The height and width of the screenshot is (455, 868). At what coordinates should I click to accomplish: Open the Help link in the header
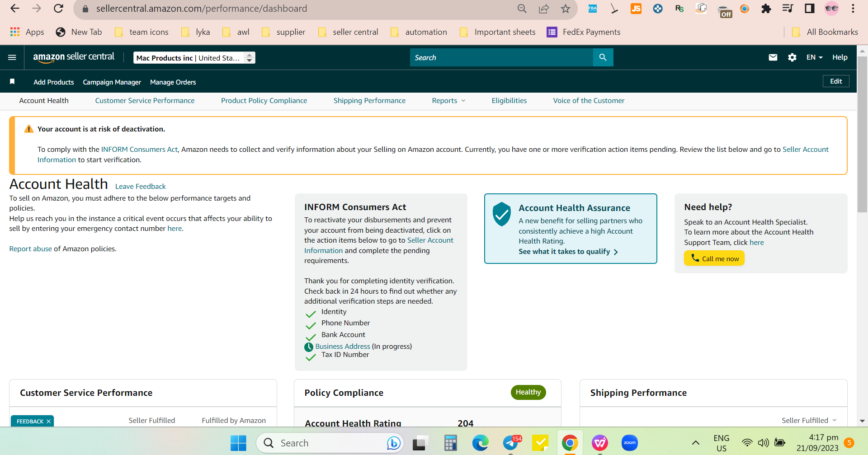(840, 57)
